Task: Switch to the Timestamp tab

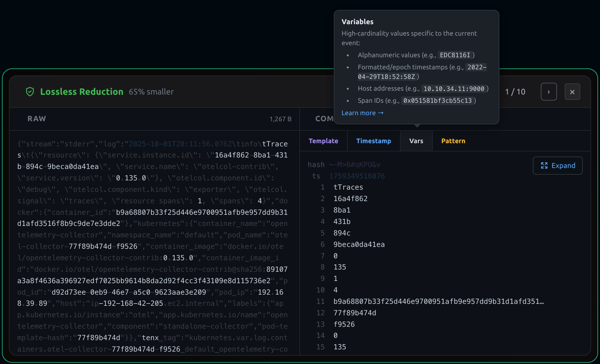Action: click(373, 141)
